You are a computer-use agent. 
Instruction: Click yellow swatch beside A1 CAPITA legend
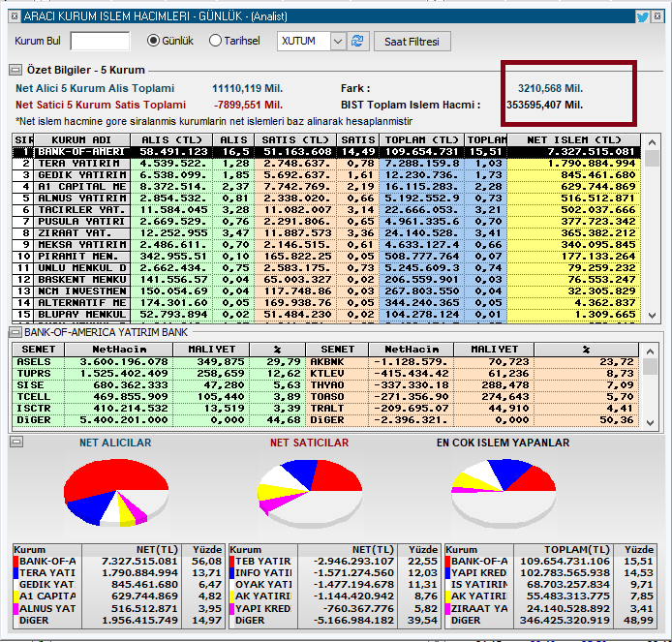click(x=15, y=596)
